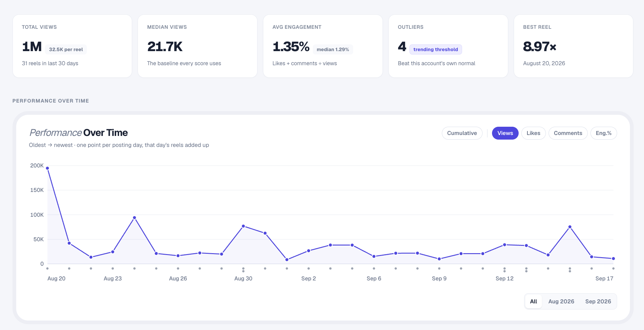This screenshot has width=644, height=330.
Task: Click the data point above Aug 23
Action: coord(113,252)
